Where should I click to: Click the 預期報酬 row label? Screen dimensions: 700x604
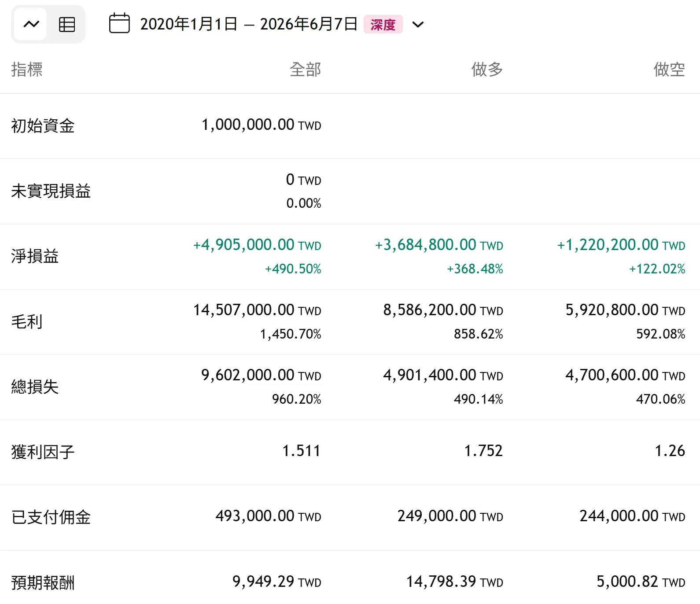[x=43, y=582]
